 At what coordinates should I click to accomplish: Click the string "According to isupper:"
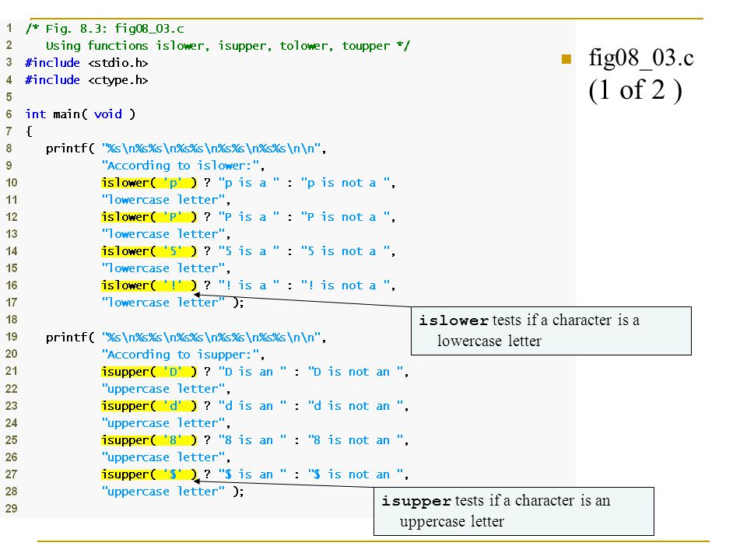tap(180, 355)
